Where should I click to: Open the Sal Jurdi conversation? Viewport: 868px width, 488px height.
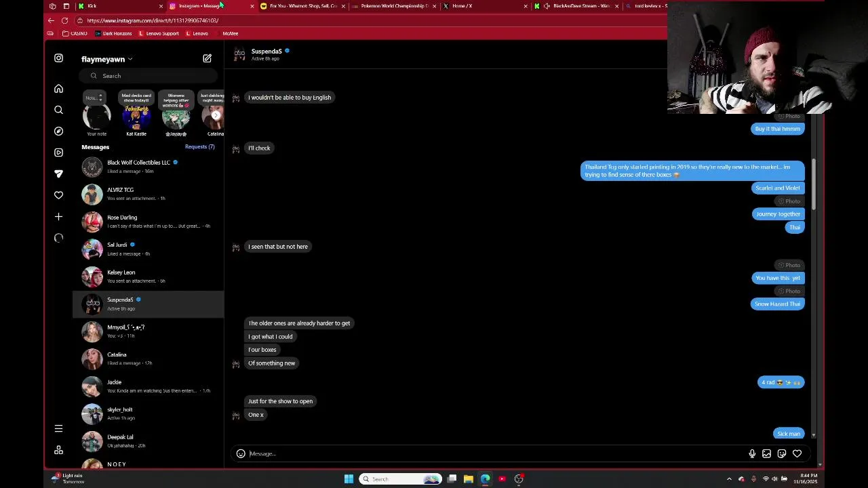148,249
